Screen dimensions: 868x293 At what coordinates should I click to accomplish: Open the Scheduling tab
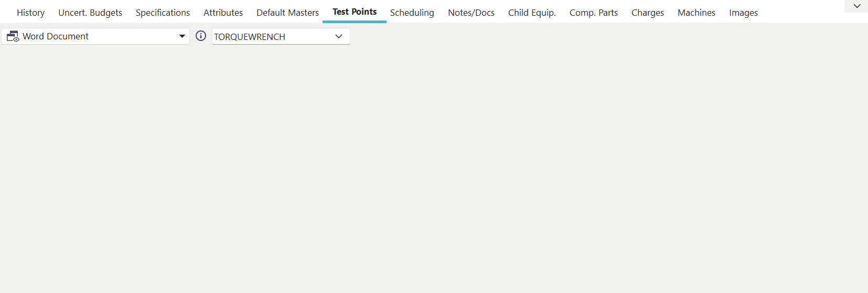412,13
